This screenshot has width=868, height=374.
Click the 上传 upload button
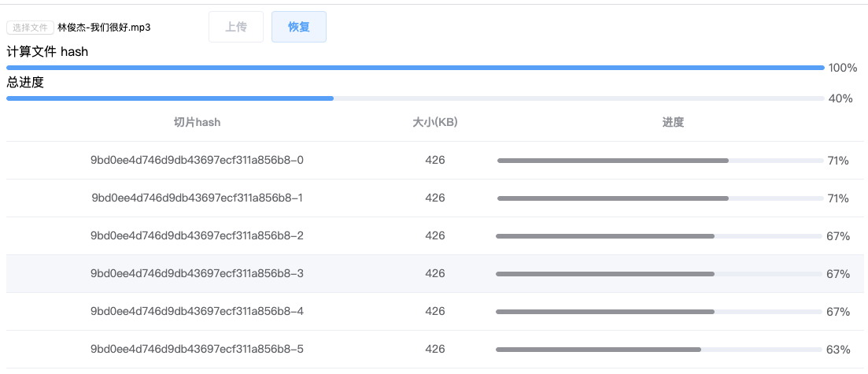pos(236,27)
